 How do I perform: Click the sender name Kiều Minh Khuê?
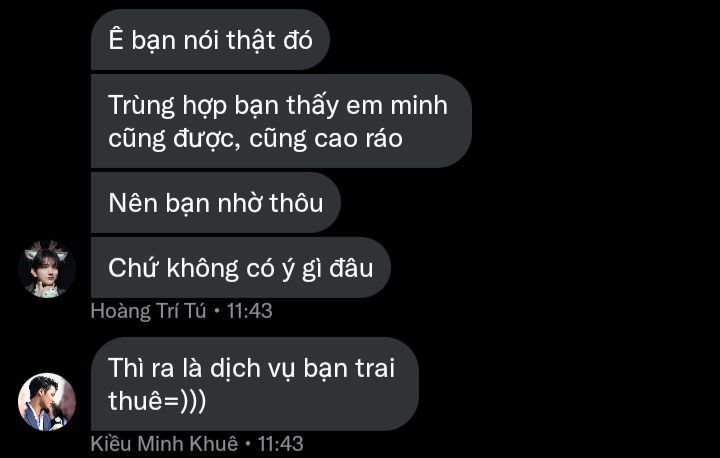point(164,444)
